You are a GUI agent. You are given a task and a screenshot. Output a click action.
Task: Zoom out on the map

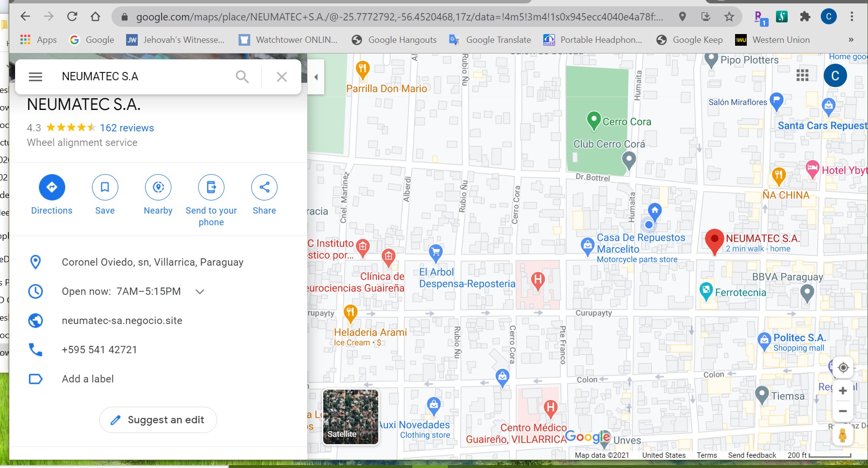click(x=843, y=411)
